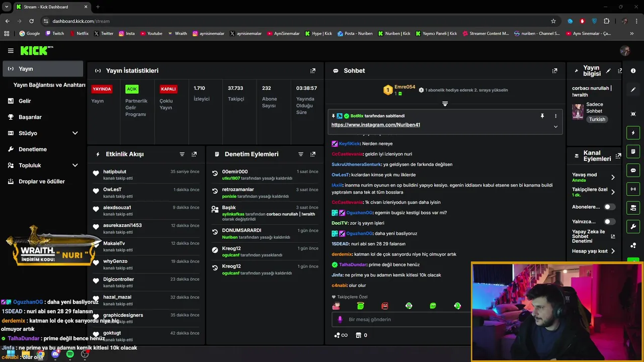The height and width of the screenshot is (362, 644).
Task: Bookmark this page with the star icon
Action: click(553, 21)
